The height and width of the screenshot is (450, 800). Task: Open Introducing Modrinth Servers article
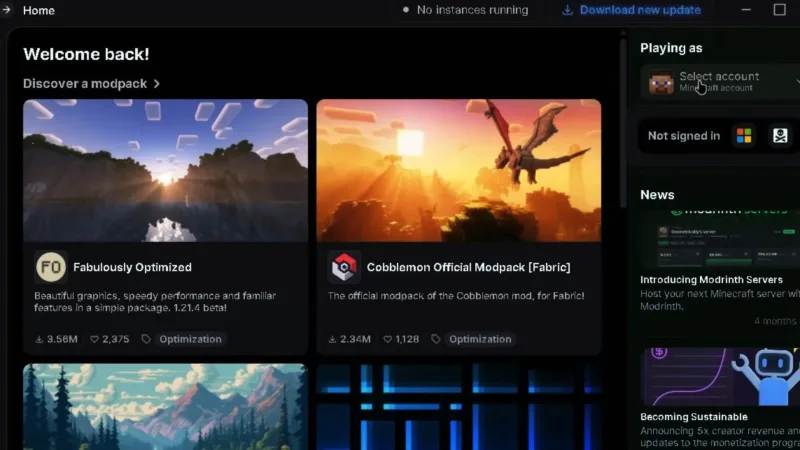pyautogui.click(x=711, y=280)
